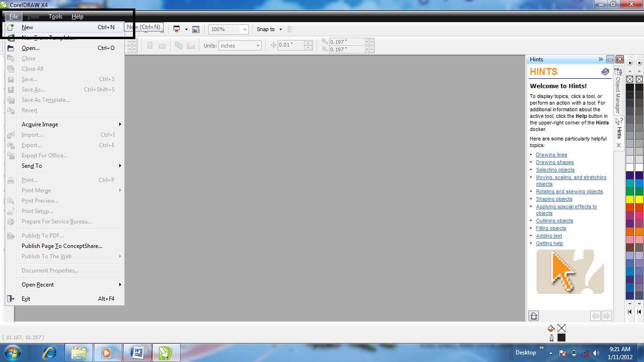The height and width of the screenshot is (362, 644).
Task: Open the Drawing lines hint link
Action: coord(552,155)
